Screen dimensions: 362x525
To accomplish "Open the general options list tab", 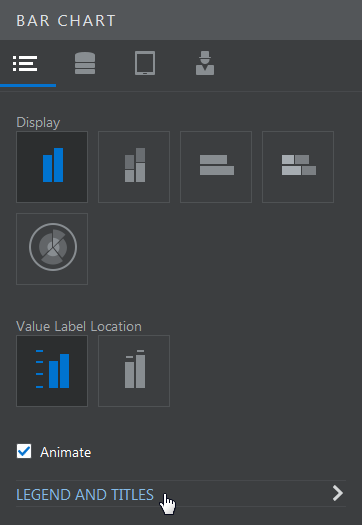I will click(25, 63).
